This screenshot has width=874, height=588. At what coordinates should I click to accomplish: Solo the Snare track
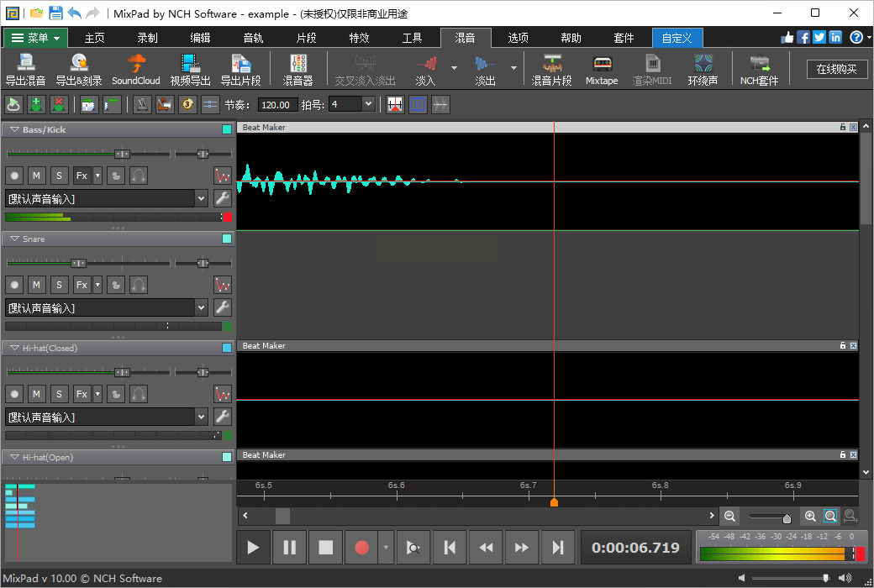(59, 285)
